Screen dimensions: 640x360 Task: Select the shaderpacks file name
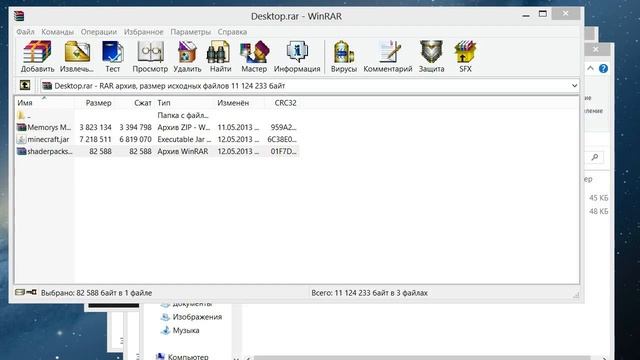point(50,151)
